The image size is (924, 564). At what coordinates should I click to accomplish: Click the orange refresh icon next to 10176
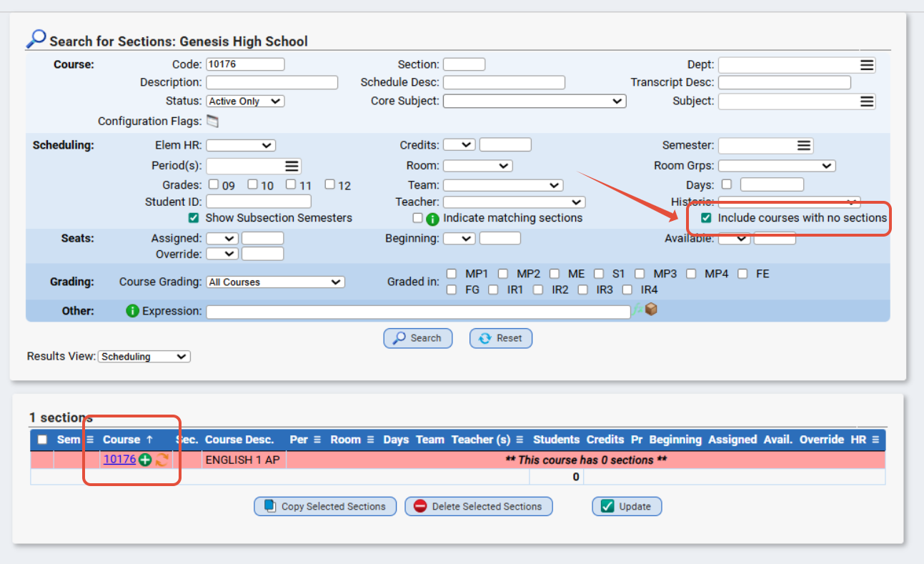162,460
